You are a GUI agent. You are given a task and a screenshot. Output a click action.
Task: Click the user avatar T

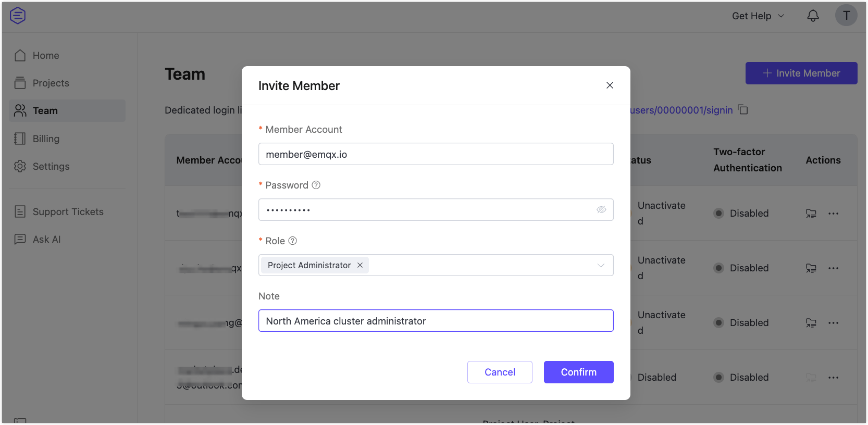pos(846,16)
